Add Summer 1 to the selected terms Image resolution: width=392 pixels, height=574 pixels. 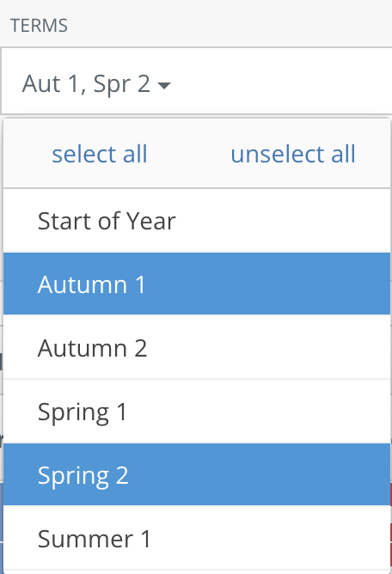click(197, 538)
